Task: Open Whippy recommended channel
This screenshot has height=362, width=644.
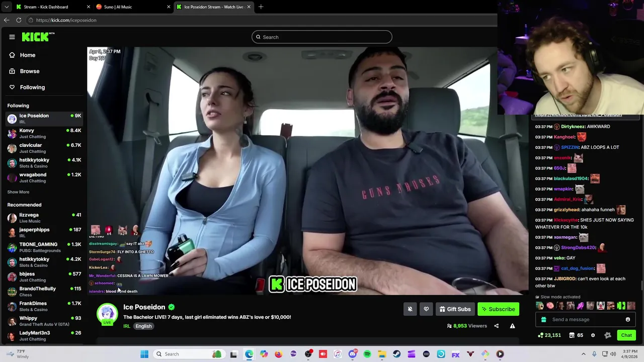Action: 44,321
